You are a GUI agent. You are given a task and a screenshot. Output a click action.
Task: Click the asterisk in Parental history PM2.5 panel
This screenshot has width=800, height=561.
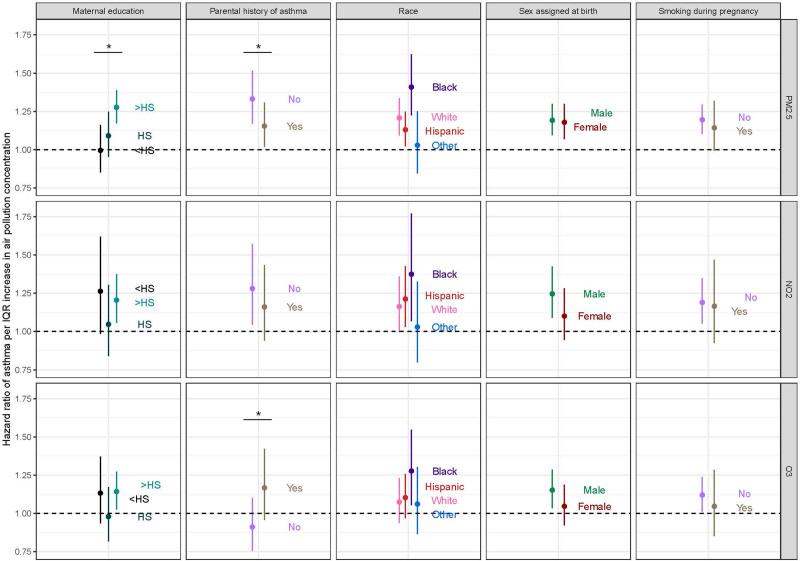[258, 47]
